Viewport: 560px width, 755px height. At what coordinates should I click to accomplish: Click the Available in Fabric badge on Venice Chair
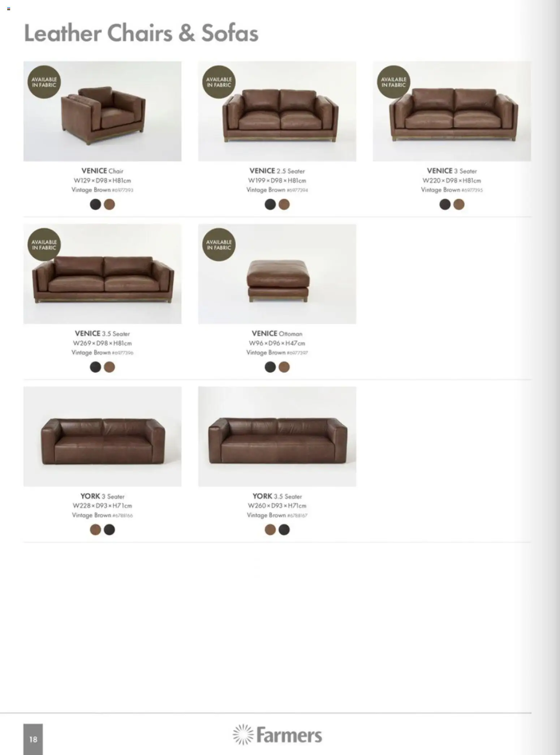44,82
